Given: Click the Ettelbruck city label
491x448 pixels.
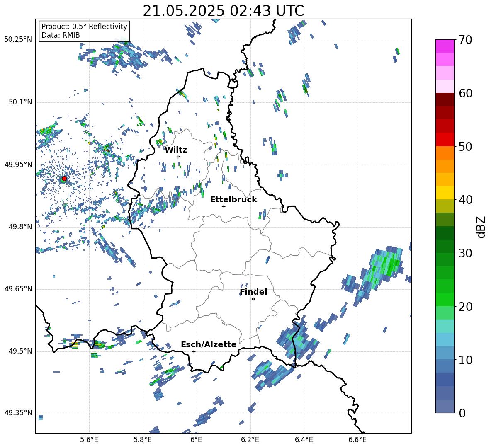Looking at the screenshot, I should point(233,200).
